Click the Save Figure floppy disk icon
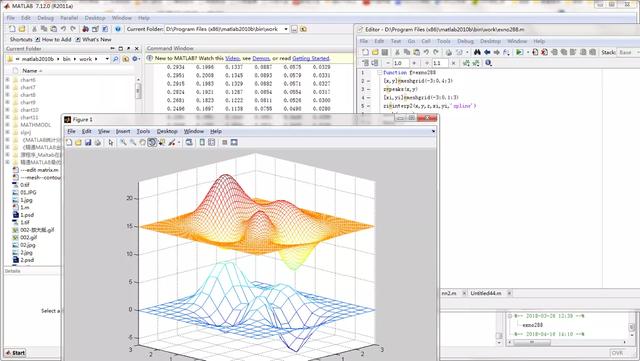 tap(88, 143)
